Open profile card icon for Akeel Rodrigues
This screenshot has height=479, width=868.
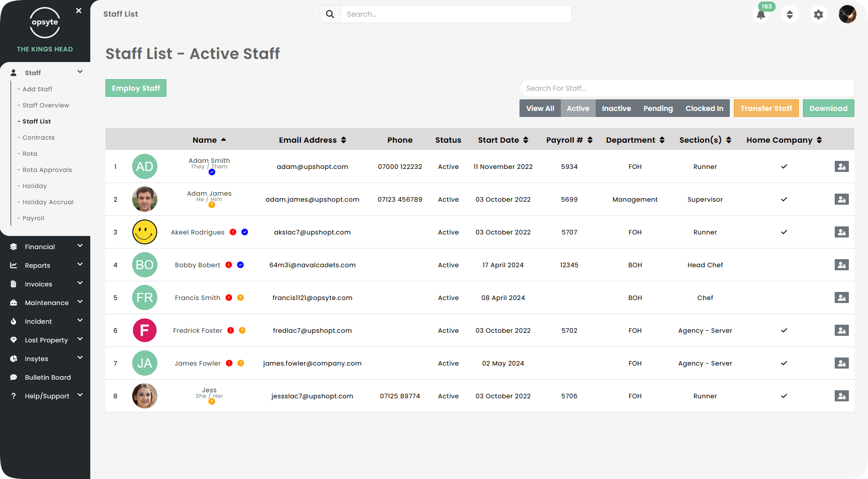point(841,232)
